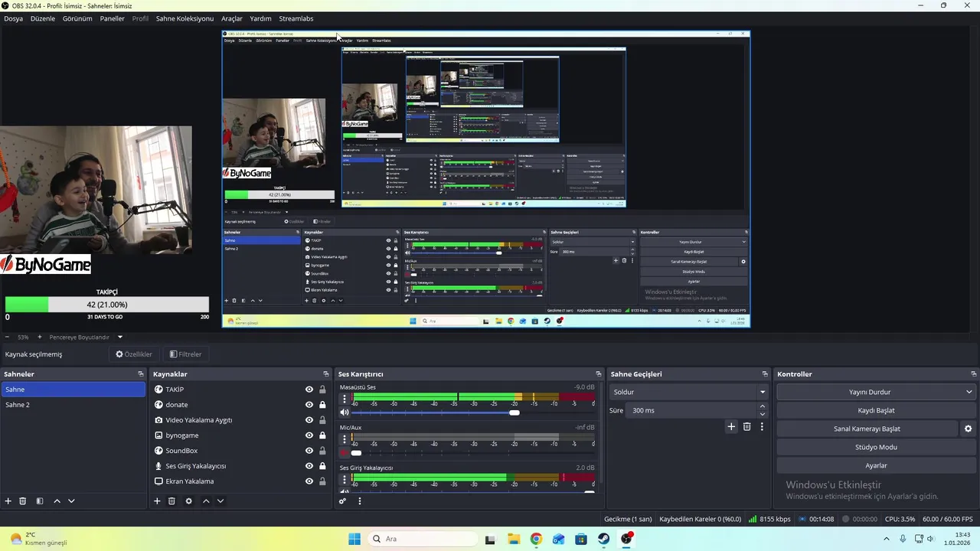Open advanced audio properties gears icon

click(342, 501)
